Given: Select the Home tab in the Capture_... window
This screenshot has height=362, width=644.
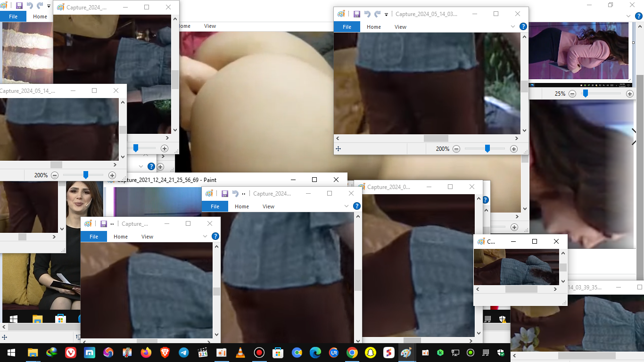Looking at the screenshot, I should pyautogui.click(x=121, y=237).
